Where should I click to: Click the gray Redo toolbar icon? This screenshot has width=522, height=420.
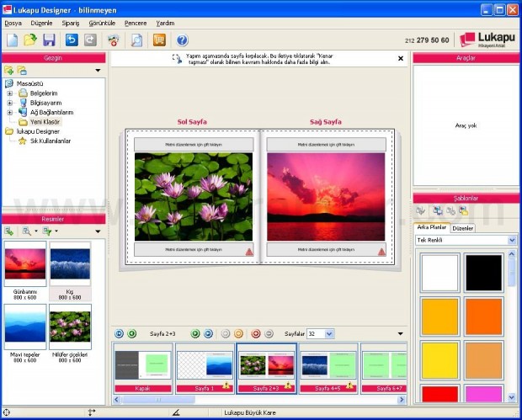click(x=90, y=40)
